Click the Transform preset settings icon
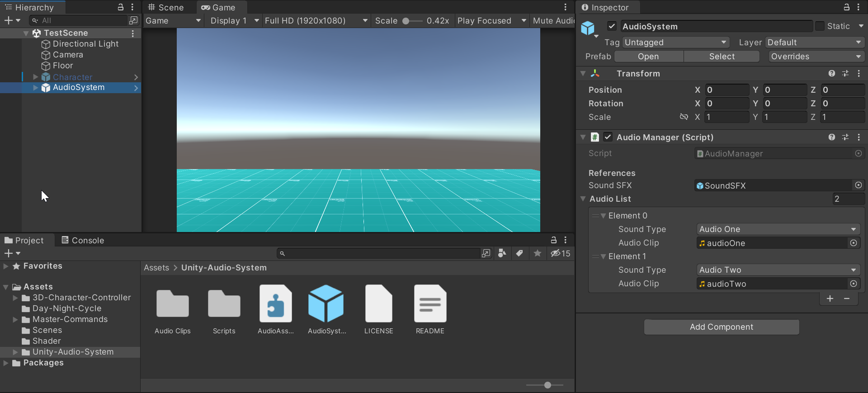This screenshot has height=393, width=868. pyautogui.click(x=845, y=73)
